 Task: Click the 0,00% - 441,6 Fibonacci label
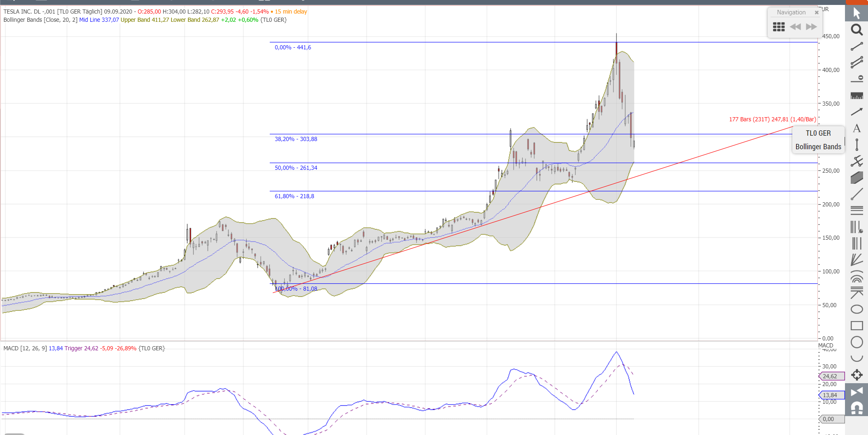293,47
